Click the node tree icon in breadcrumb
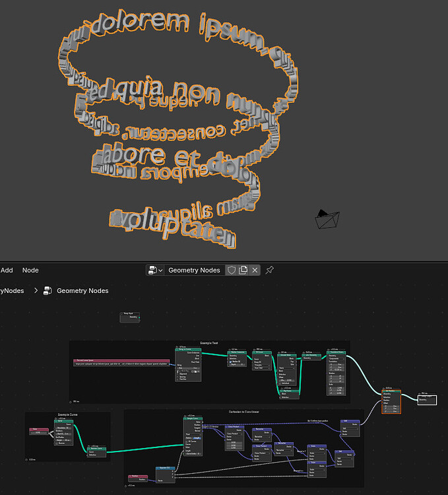 48,291
